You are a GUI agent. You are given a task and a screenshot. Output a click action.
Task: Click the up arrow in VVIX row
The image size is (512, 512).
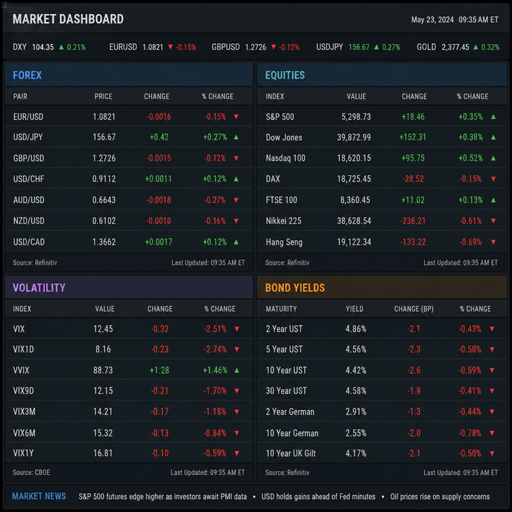click(237, 370)
